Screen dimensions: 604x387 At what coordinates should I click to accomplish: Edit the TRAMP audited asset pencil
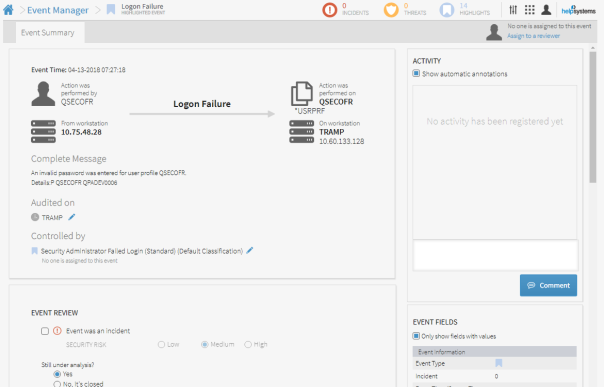[x=72, y=217]
